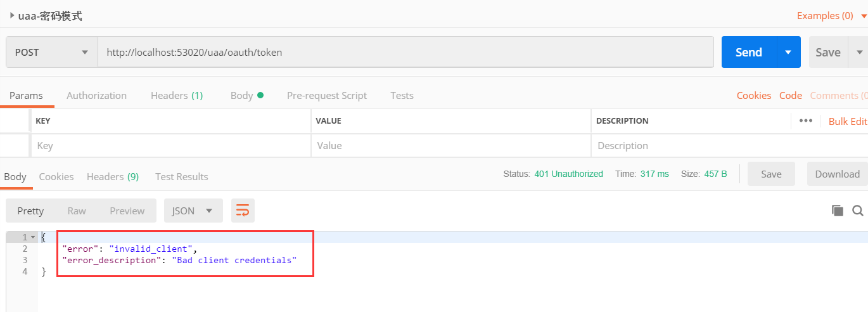The width and height of the screenshot is (868, 312).
Task: Click the Description input cell
Action: click(x=729, y=145)
